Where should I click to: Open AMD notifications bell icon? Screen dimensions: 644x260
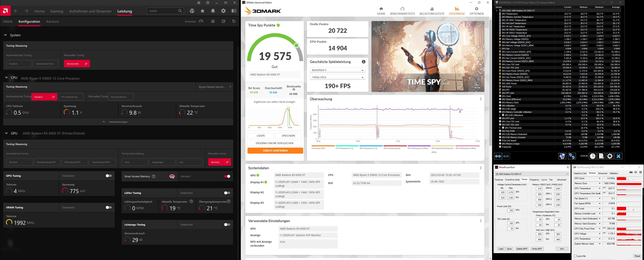coord(213,11)
